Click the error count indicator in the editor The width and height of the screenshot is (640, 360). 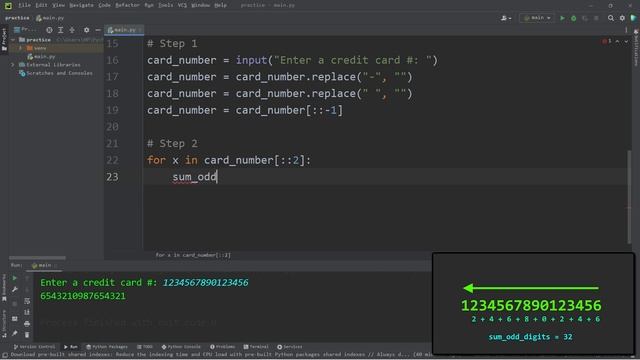[607, 41]
